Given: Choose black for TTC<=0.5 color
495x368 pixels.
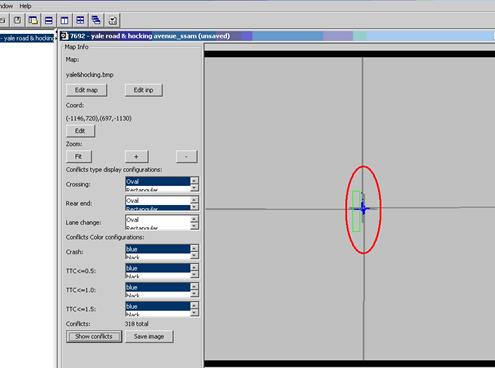Looking at the screenshot, I should coord(158,276).
